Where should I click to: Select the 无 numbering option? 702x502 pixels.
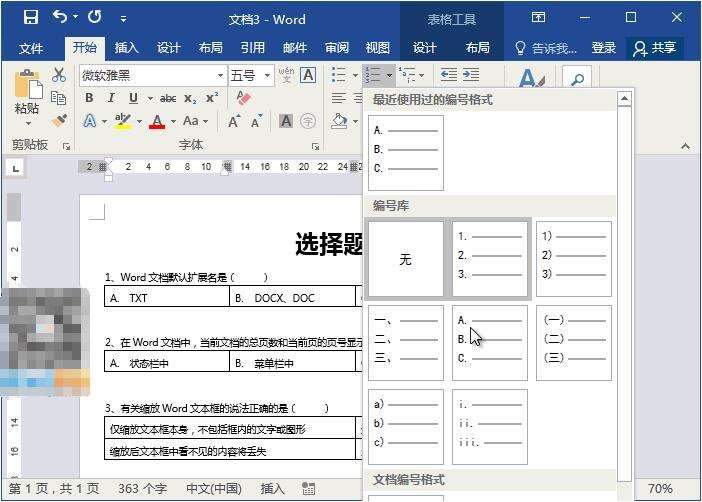coord(406,259)
